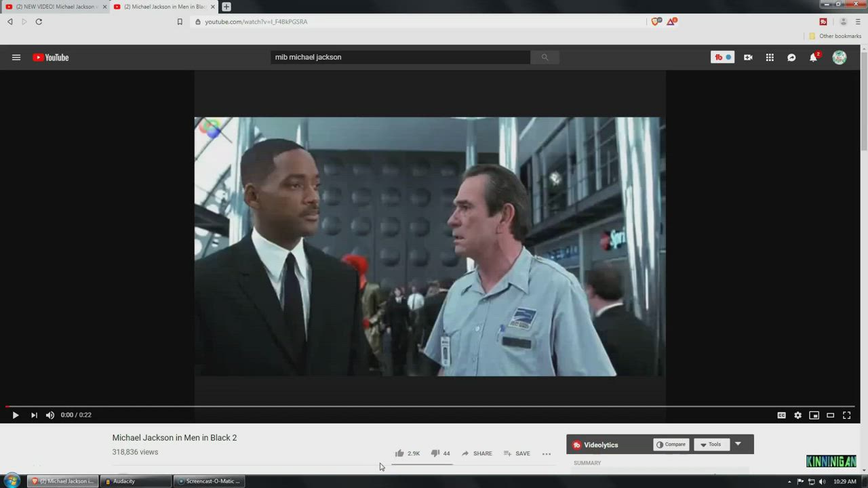This screenshot has width=868, height=488.
Task: Expand the Videolytics Tools dropdown
Action: 711,445
